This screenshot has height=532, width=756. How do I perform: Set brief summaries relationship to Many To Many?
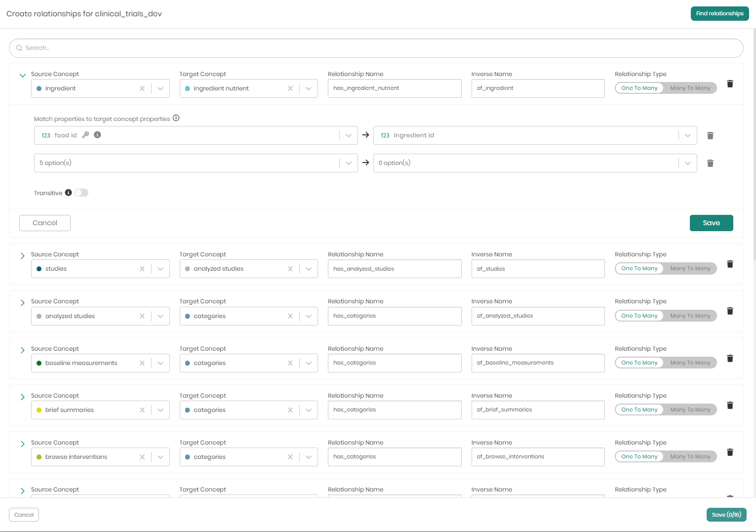(x=690, y=409)
